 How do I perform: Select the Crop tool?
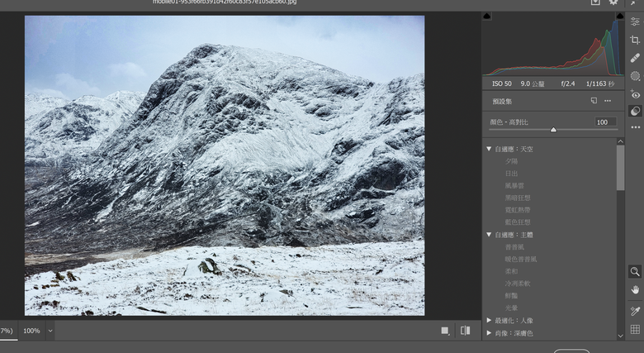pyautogui.click(x=635, y=40)
